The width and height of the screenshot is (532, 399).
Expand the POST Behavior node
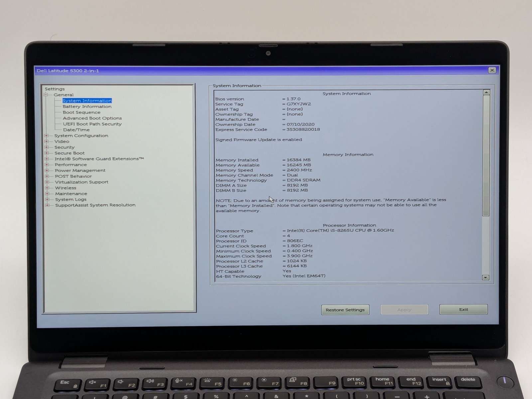pyautogui.click(x=47, y=176)
